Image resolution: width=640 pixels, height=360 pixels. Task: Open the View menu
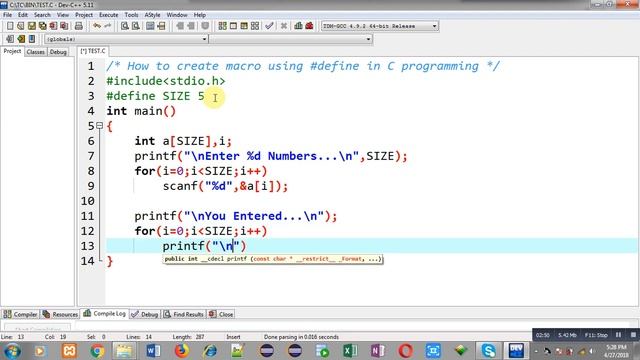pyautogui.click(x=62, y=15)
